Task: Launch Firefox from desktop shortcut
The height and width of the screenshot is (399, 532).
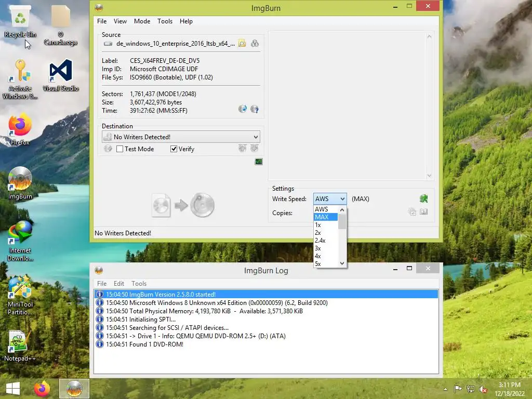Action: coord(20,129)
